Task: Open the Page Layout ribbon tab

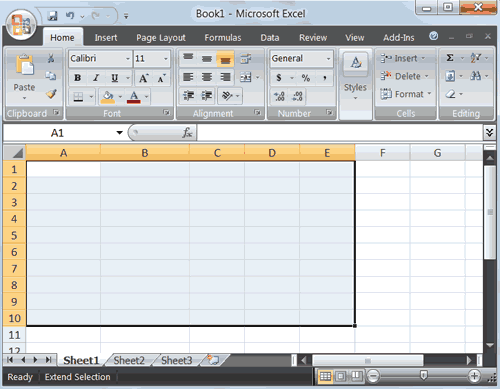Action: point(161,38)
